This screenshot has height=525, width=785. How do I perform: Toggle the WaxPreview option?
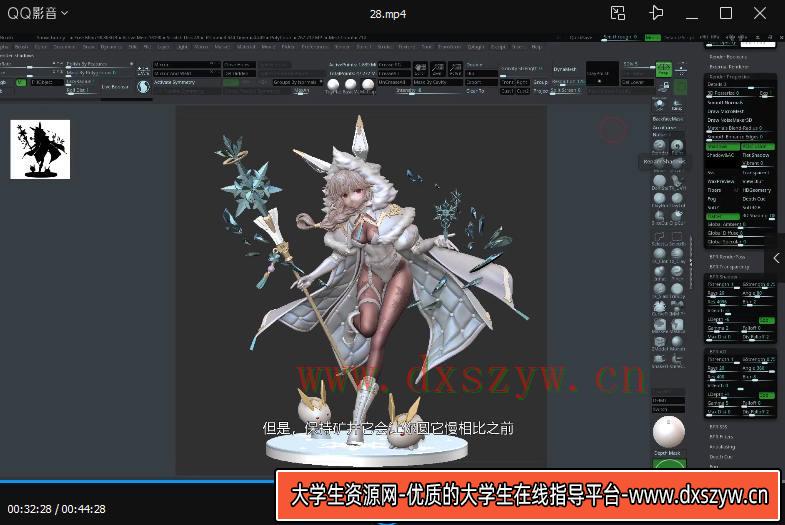[721, 181]
